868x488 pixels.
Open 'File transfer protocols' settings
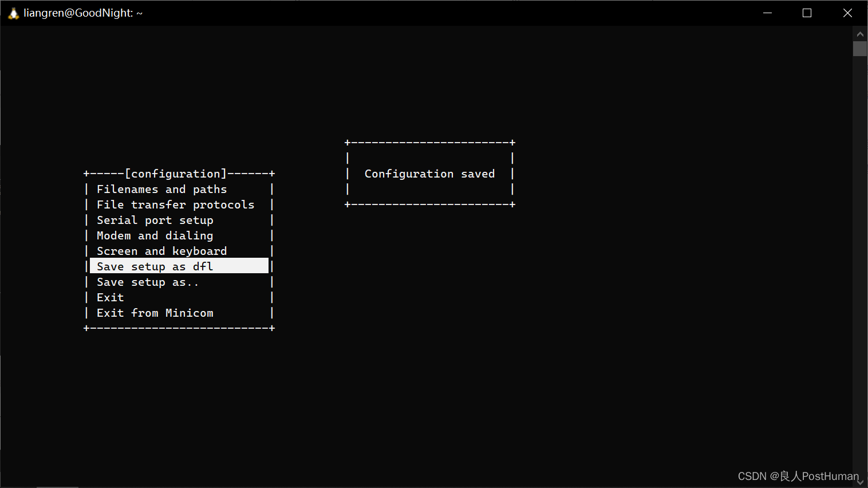click(175, 204)
